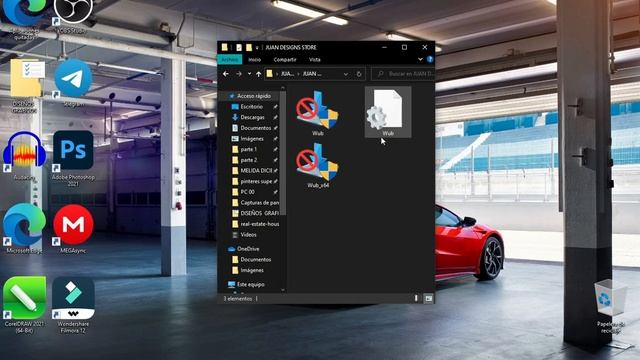Open the Microsoft Edge desktop shortcut
640x360 pixels.
(x=24, y=229)
